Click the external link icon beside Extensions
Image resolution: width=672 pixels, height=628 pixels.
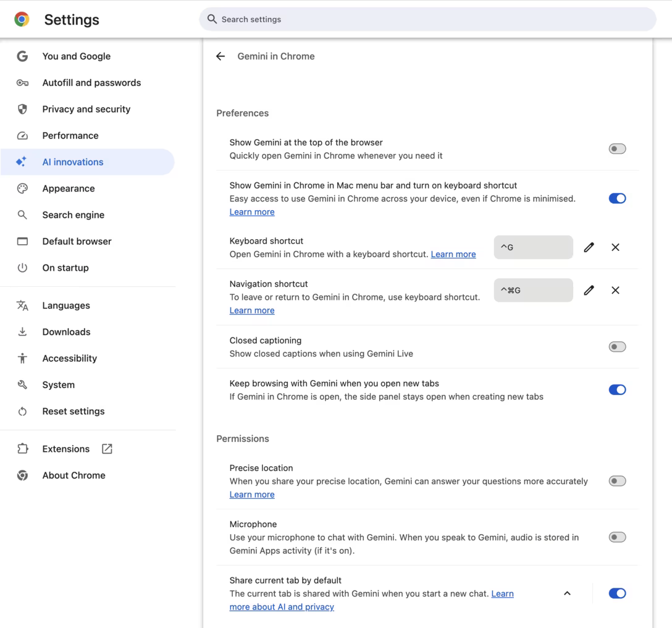tap(107, 449)
